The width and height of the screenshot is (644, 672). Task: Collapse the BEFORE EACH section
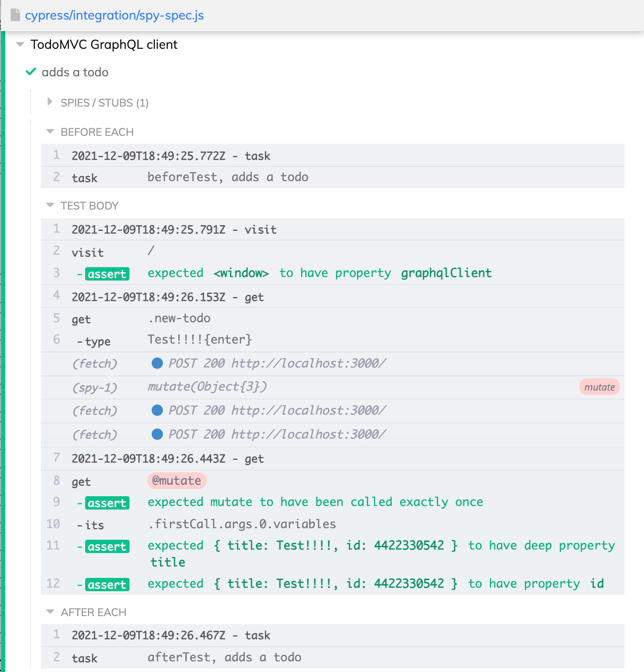49,131
